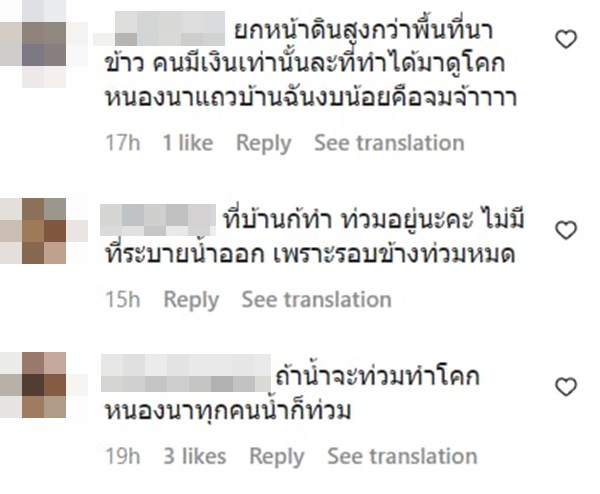Screen dimensions: 600x494
Task: Open blurred username on the 15h comment
Action: tap(159, 217)
